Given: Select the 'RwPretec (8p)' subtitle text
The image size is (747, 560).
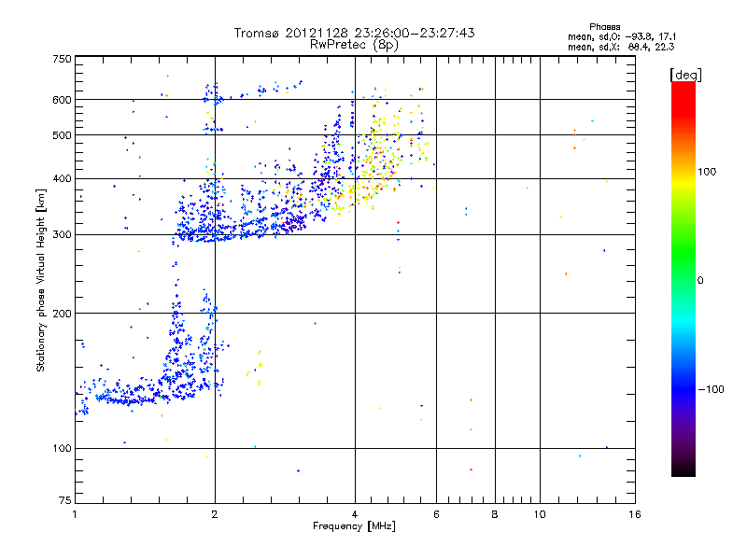Looking at the screenshot, I should (354, 45).
